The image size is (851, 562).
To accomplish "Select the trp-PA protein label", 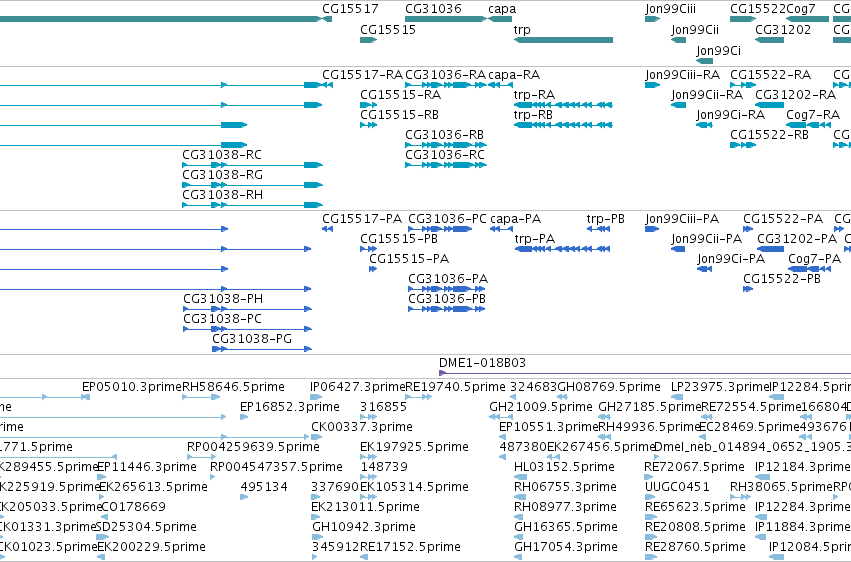I will (x=535, y=240).
